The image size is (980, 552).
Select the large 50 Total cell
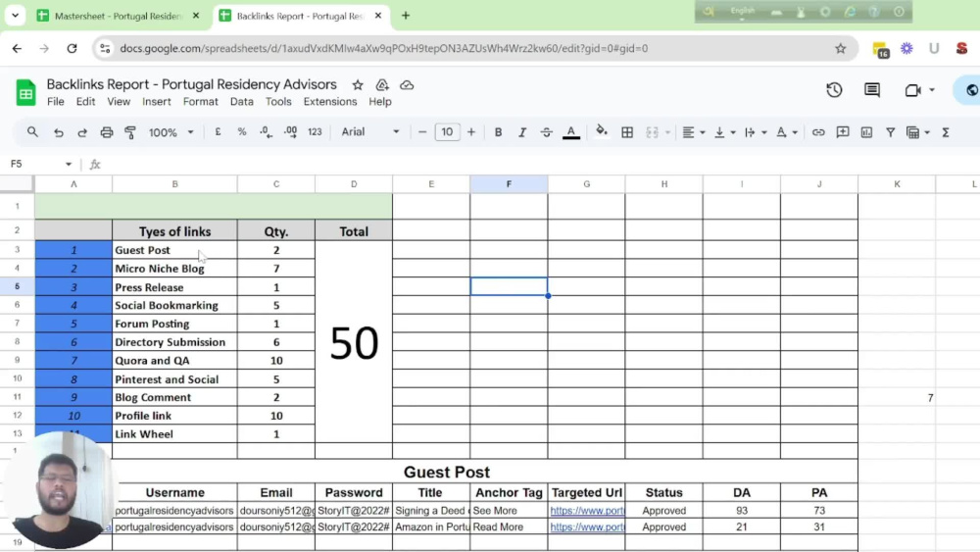354,342
